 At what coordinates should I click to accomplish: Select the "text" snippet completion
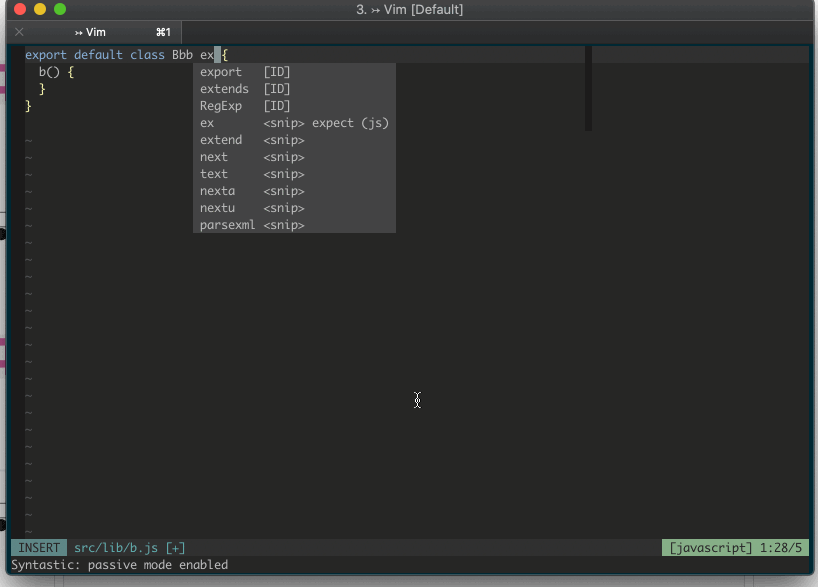213,173
